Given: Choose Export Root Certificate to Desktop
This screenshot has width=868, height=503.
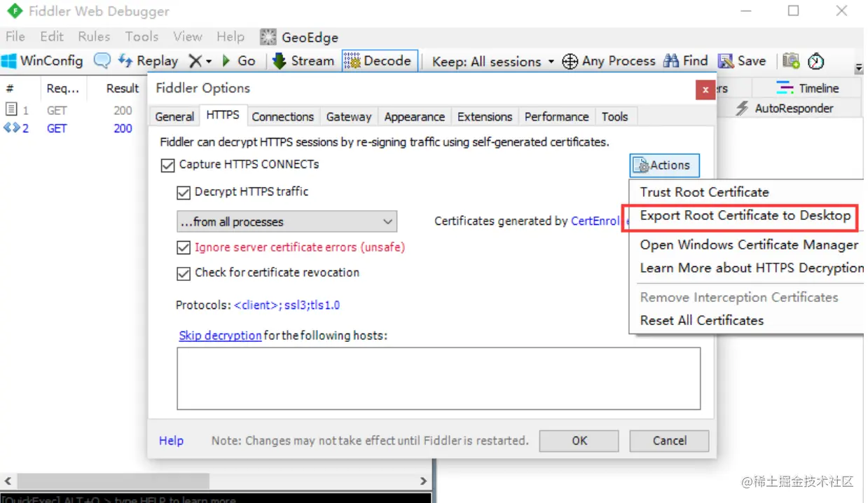Looking at the screenshot, I should tap(745, 216).
